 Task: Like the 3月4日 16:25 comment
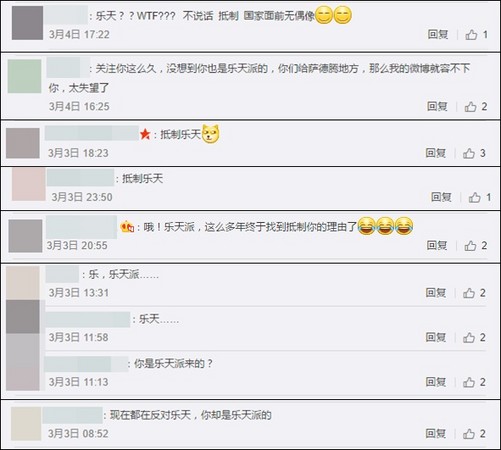tap(471, 107)
